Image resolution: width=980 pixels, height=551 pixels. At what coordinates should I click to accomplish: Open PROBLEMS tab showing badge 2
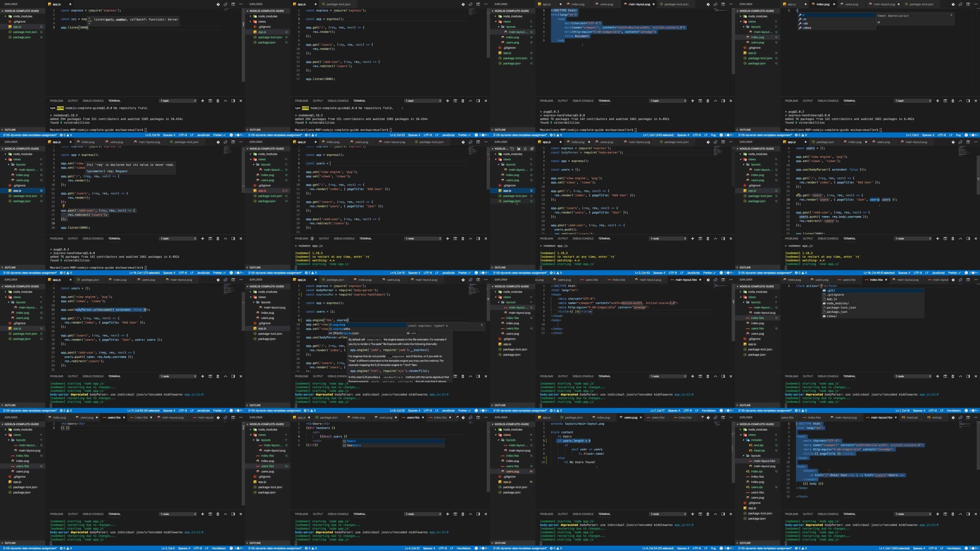(304, 238)
